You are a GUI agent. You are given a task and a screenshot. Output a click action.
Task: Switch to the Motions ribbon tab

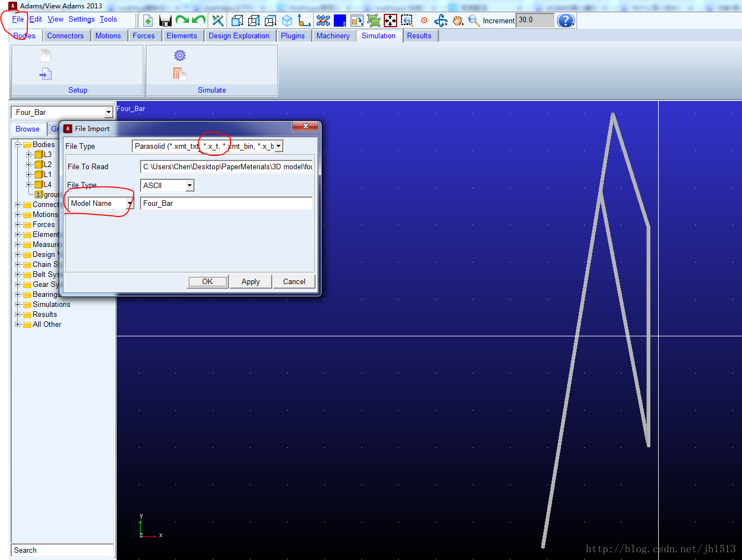point(108,36)
